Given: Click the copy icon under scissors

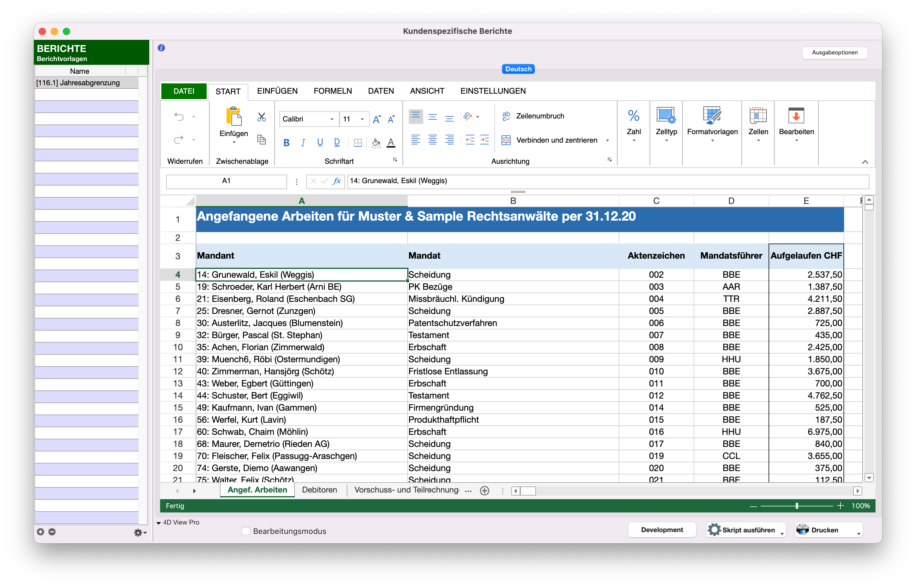Looking at the screenshot, I should click(261, 140).
